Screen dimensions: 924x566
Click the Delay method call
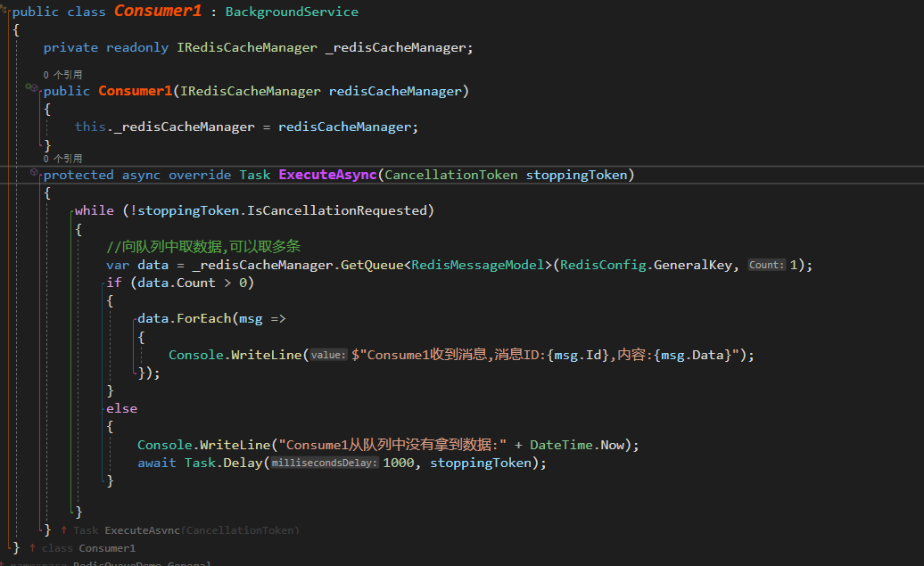pos(243,463)
